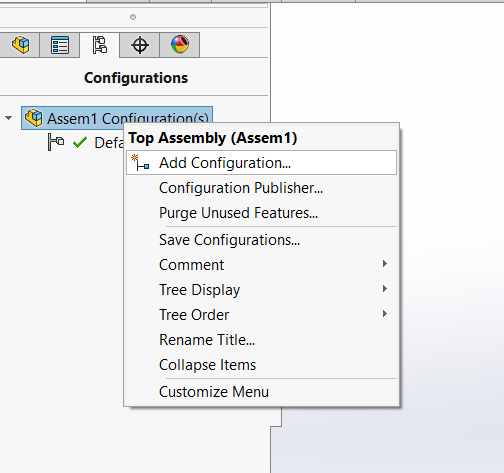Click the green checkmark on Default configuration

80,142
